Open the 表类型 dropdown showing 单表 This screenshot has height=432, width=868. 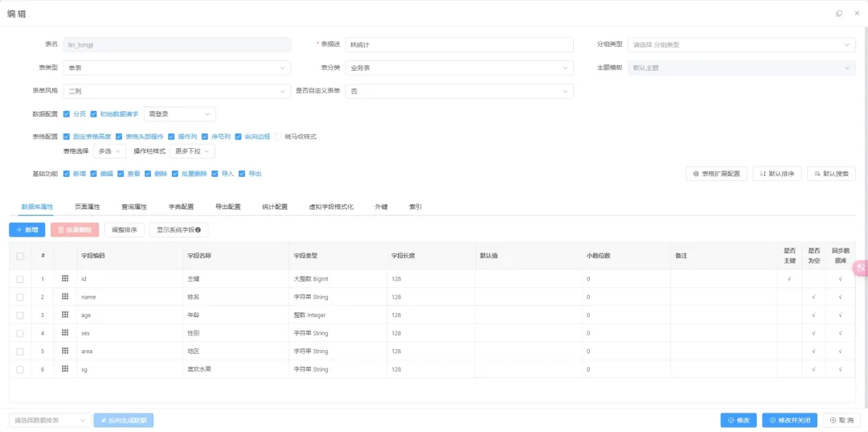(177, 68)
